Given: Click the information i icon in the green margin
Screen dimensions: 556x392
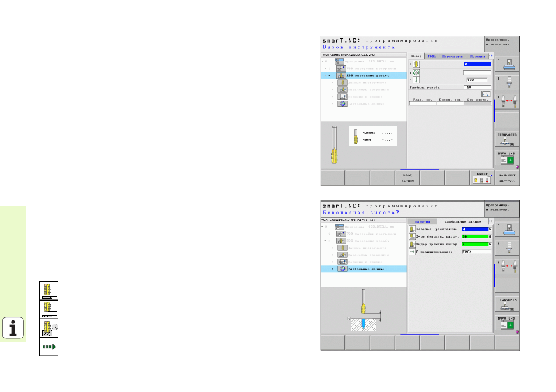Looking at the screenshot, I should [13, 328].
